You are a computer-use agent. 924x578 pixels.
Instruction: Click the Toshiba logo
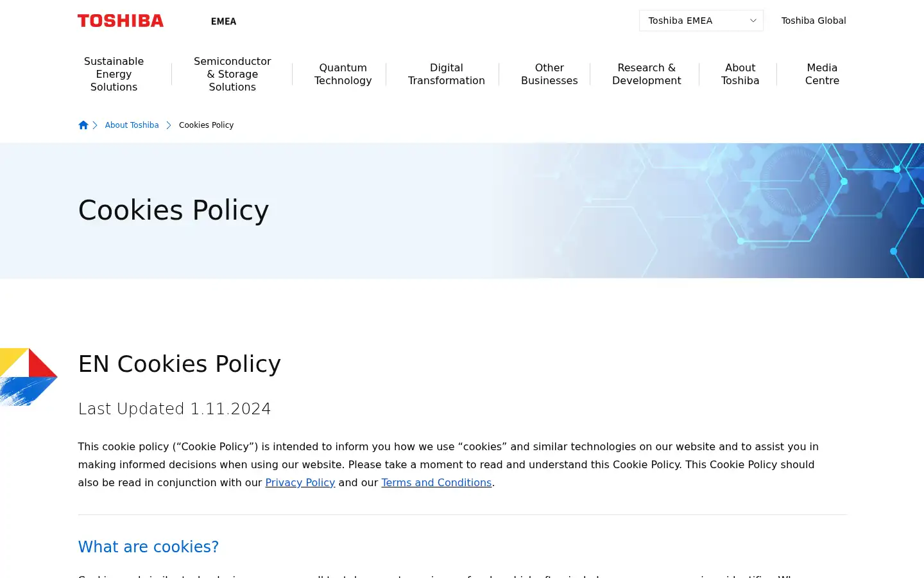coord(121,21)
